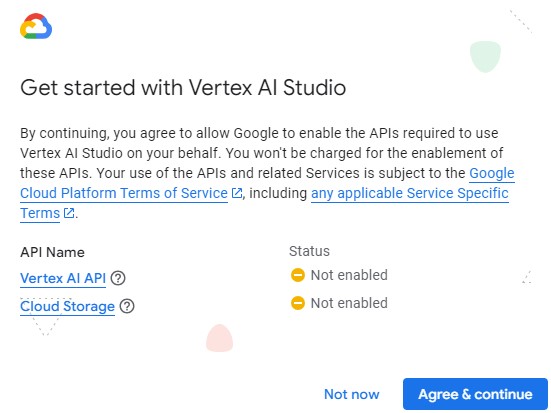The height and width of the screenshot is (413, 551).
Task: Click the API Name column header
Action: (52, 252)
